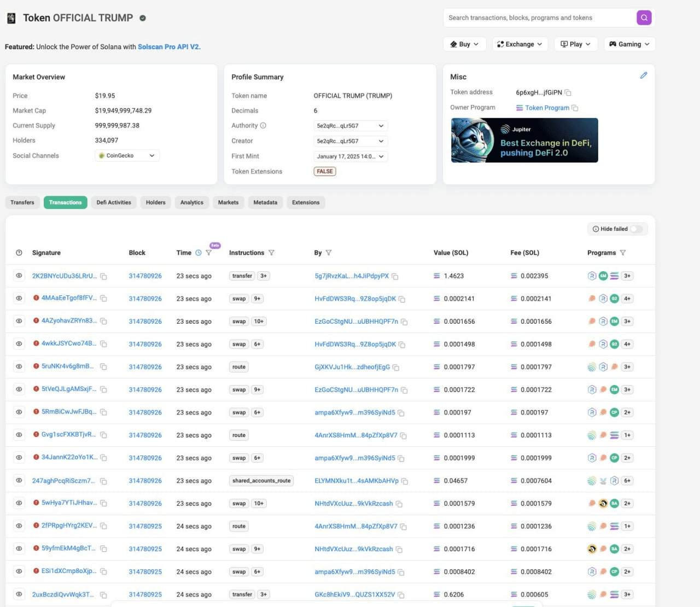700x607 pixels.
Task: Toggle eye view for 59yfmEkM4gBcT transaction
Action: coord(19,548)
